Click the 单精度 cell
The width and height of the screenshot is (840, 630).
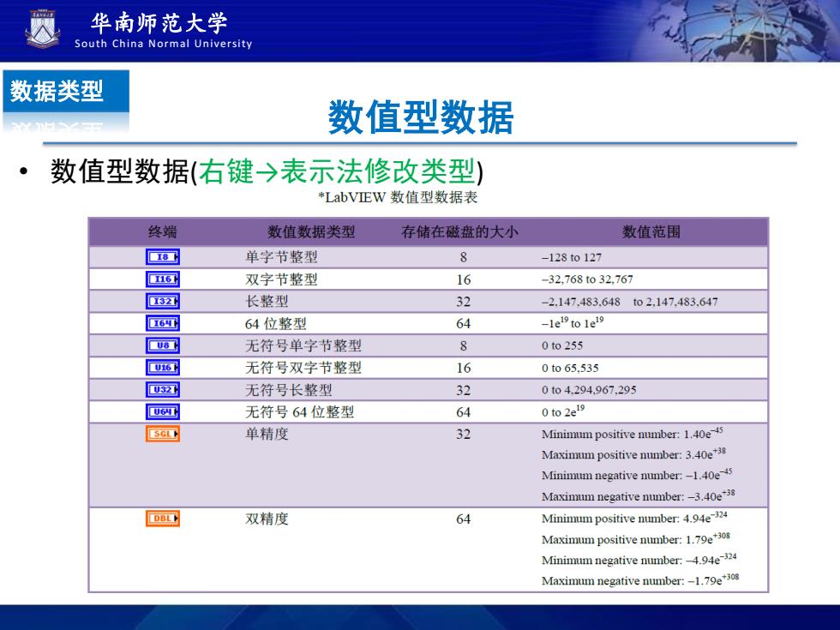tap(267, 434)
